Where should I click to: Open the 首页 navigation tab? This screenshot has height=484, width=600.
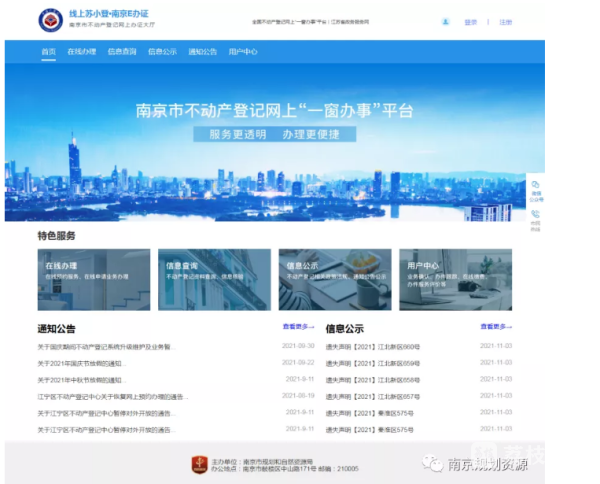point(49,50)
